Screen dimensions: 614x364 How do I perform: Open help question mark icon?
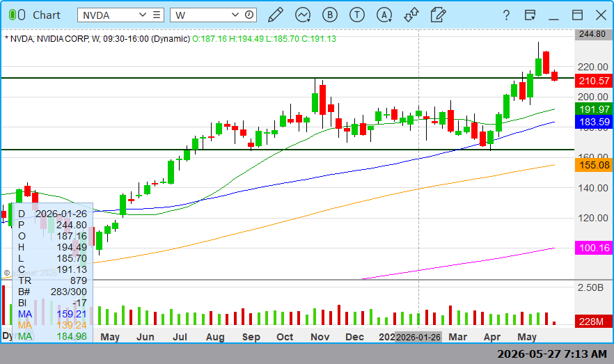click(x=506, y=15)
